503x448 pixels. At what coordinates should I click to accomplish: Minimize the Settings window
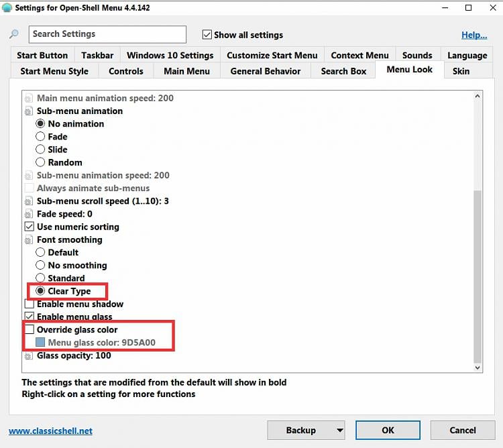click(445, 7)
